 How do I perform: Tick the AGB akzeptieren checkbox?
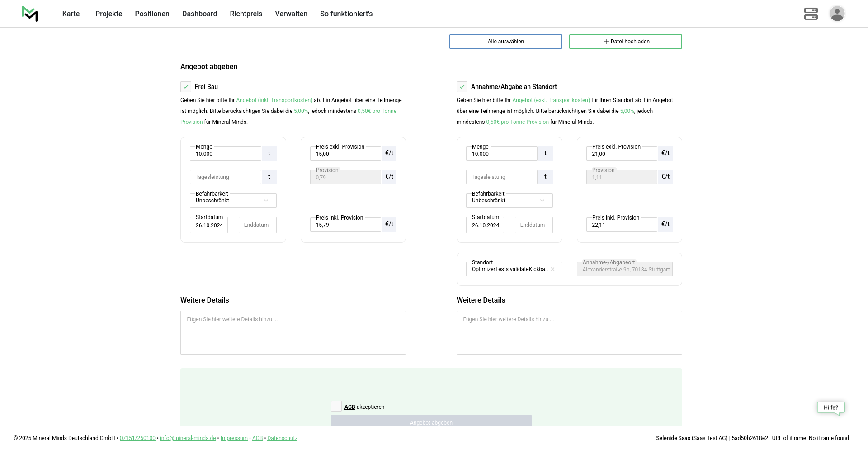[336, 407]
